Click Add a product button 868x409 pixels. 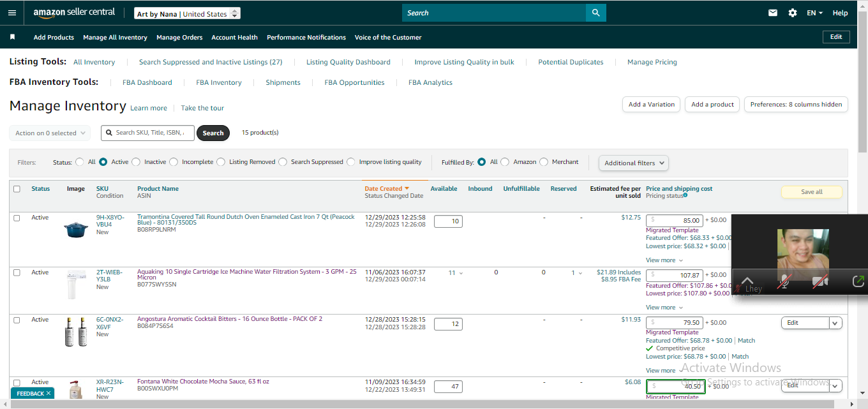(x=712, y=105)
